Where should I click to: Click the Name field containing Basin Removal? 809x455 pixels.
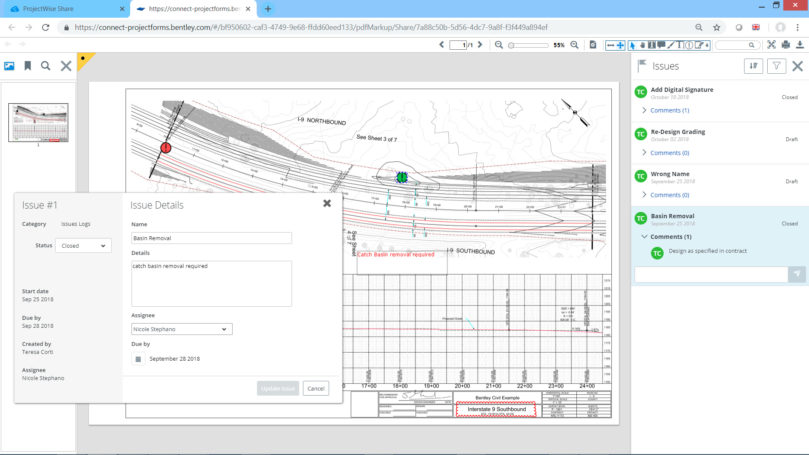pyautogui.click(x=211, y=238)
